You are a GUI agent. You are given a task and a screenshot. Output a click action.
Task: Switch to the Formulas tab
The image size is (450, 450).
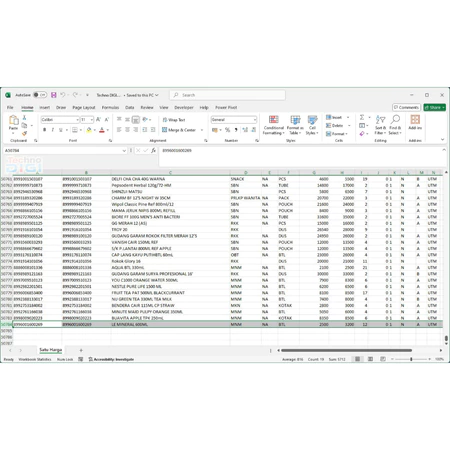(110, 107)
